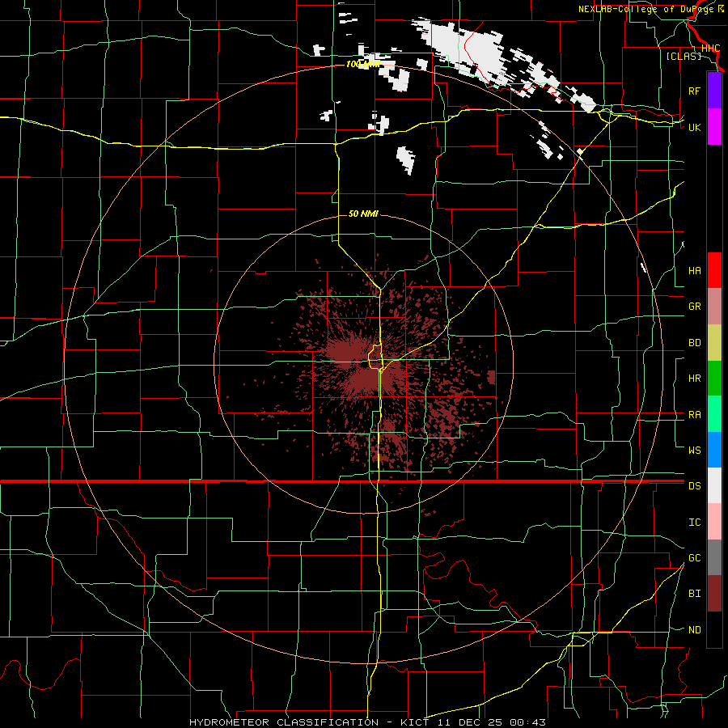Click the 100 NMI range ring label
Screen dimensions: 728x728
363,64
